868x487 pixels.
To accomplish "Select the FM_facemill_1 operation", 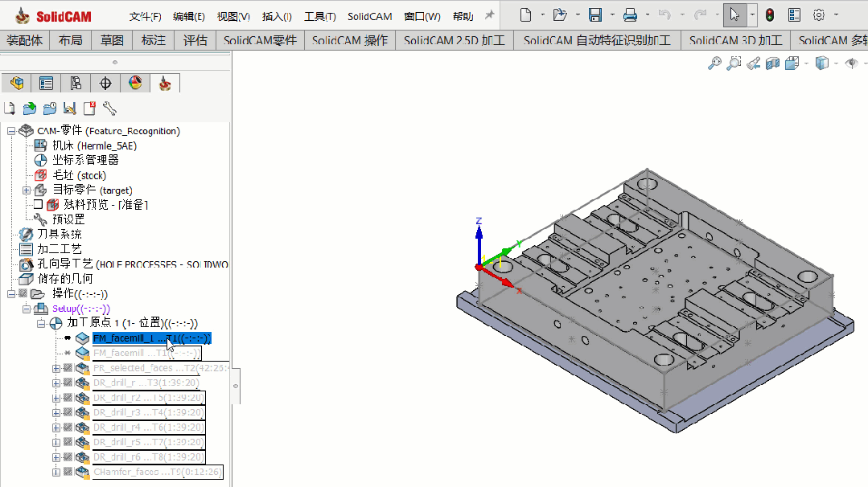I will [152, 338].
